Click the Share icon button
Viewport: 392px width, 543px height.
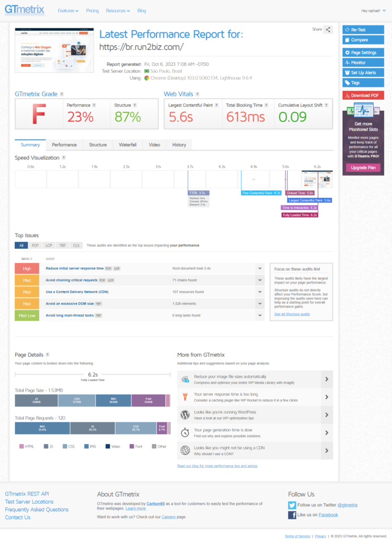328,30
